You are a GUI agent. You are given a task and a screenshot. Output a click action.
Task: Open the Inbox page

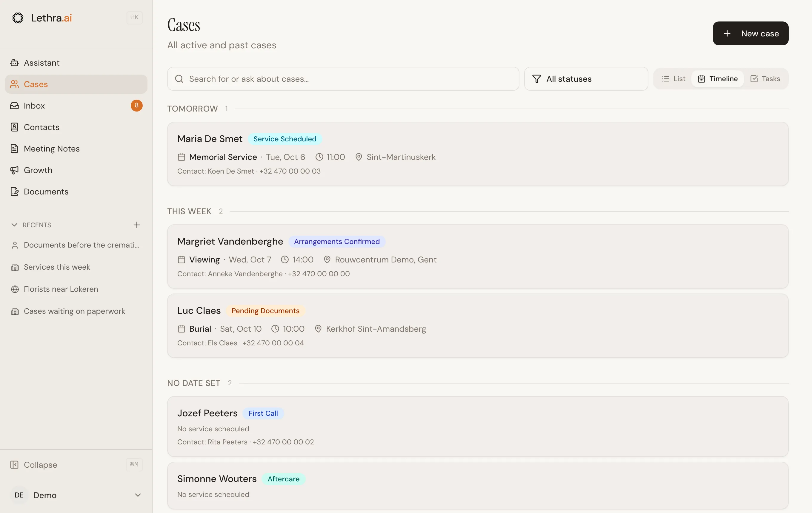click(76, 106)
